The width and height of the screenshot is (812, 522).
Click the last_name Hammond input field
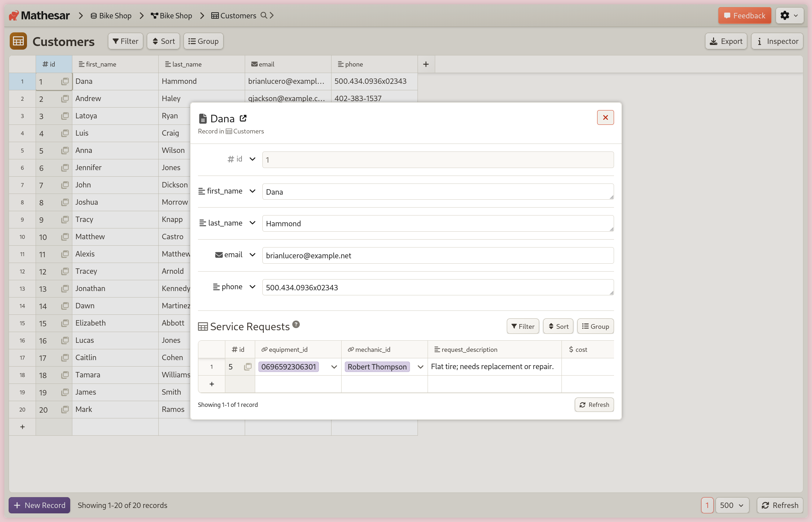tap(437, 223)
